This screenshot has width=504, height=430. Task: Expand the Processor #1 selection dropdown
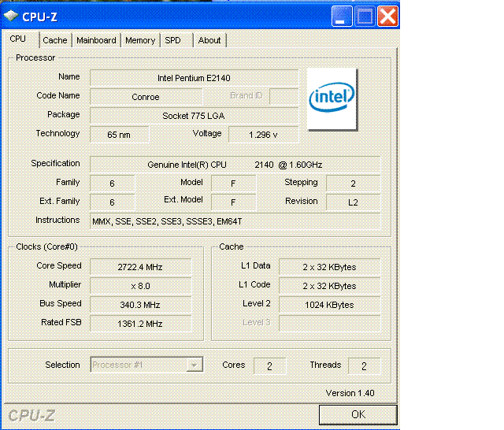tap(195, 365)
